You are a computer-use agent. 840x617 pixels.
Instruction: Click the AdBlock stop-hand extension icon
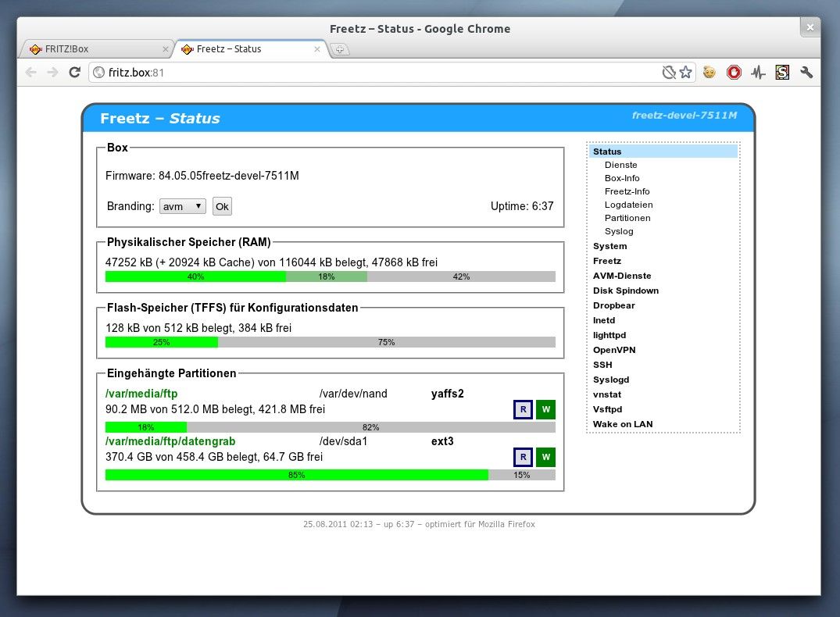(x=734, y=72)
